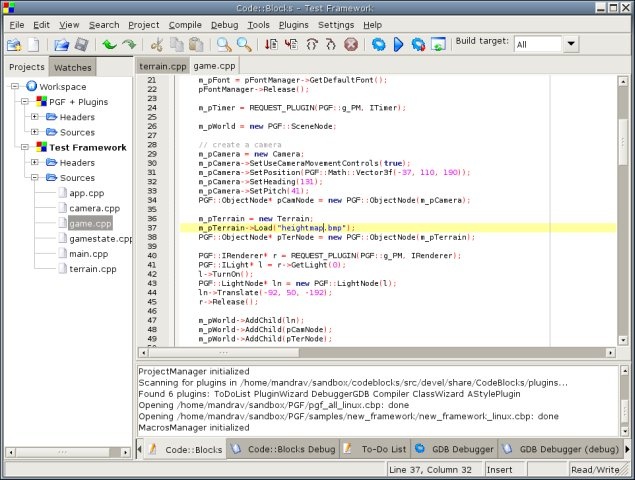The height and width of the screenshot is (480, 635).
Task: Switch to the Watches tab
Action: click(73, 67)
